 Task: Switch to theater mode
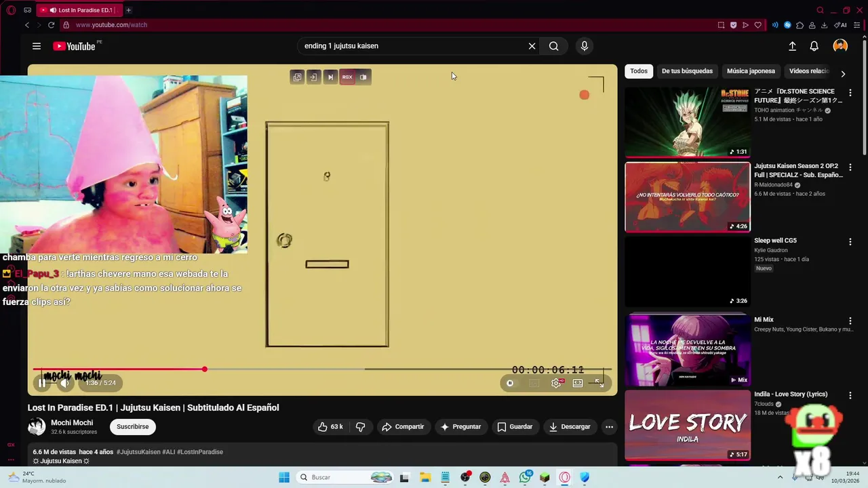pos(578,383)
